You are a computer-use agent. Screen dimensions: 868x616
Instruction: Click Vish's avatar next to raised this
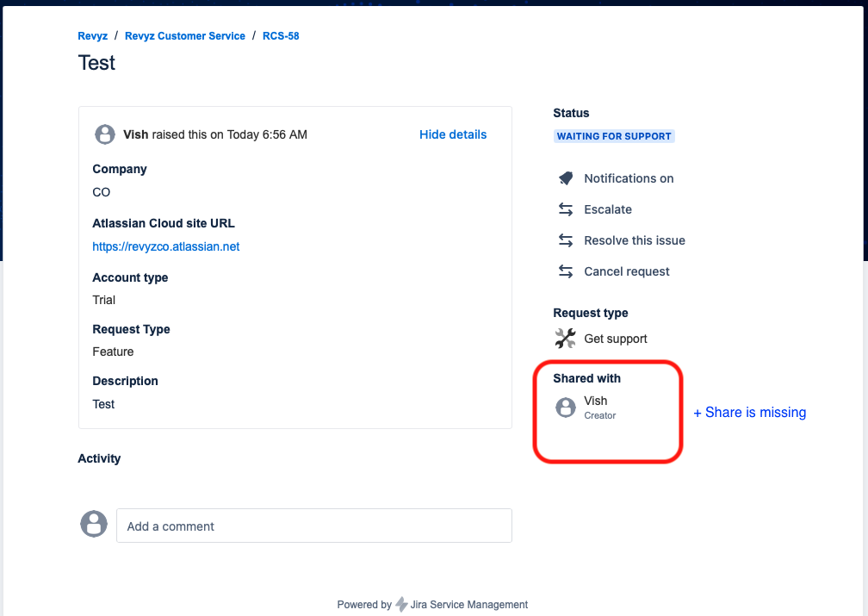105,134
